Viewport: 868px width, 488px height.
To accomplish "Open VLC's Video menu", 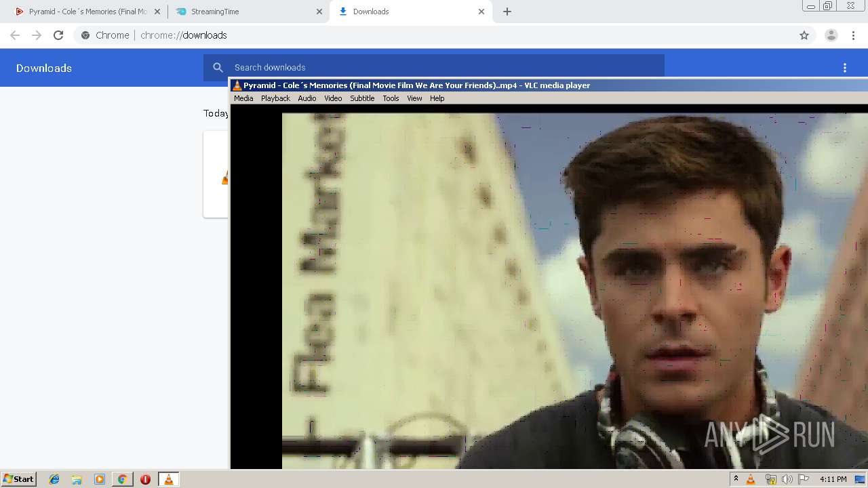I will click(x=333, y=98).
